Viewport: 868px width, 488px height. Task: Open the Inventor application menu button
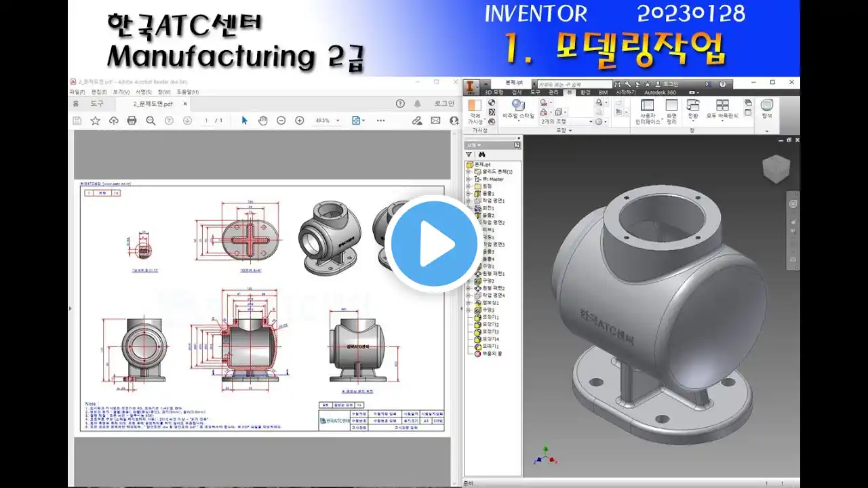(x=472, y=88)
